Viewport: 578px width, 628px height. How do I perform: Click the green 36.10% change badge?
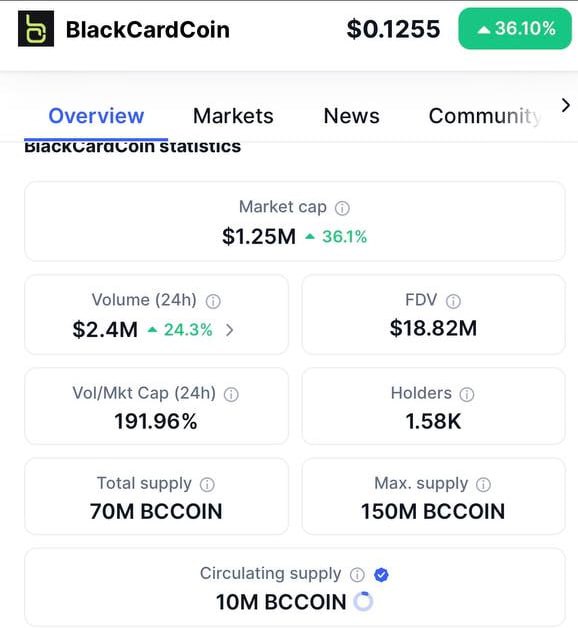[x=515, y=29]
